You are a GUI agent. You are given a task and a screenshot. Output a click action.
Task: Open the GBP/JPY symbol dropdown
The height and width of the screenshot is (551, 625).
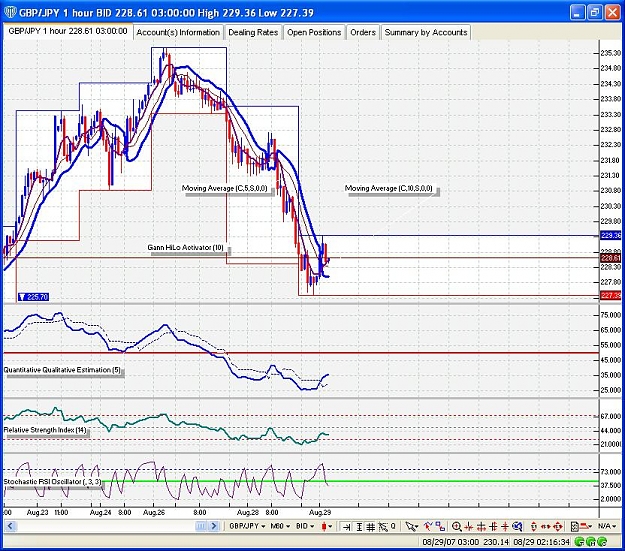247,526
